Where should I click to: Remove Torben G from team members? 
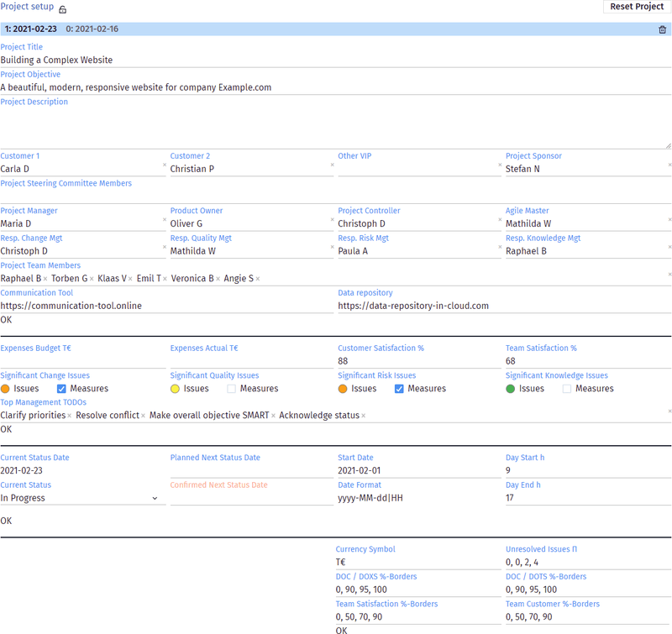(x=91, y=279)
